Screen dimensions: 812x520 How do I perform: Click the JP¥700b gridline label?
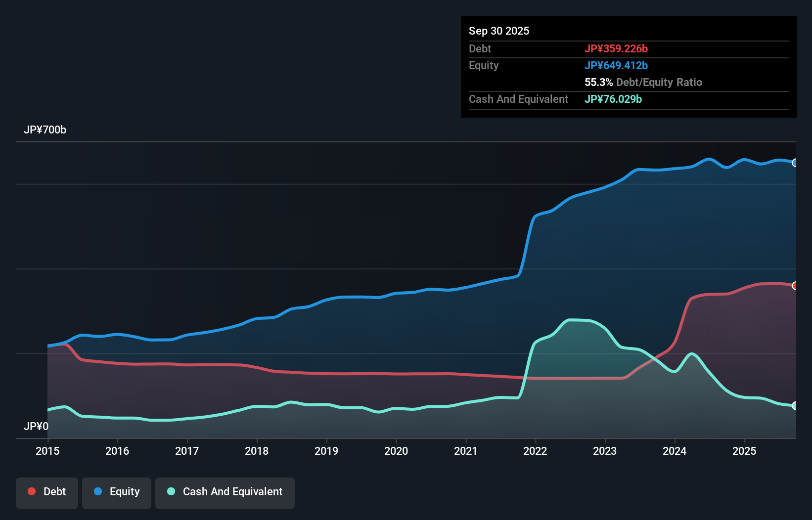(x=45, y=130)
